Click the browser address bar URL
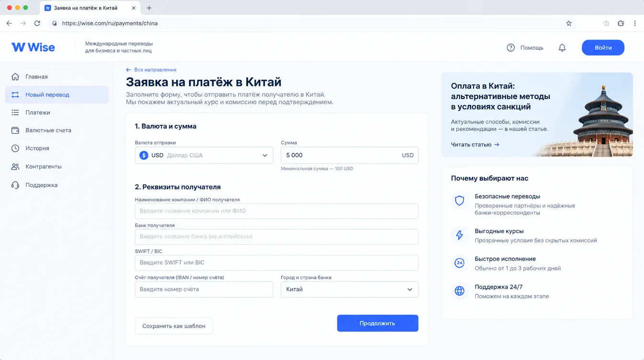Image resolution: width=644 pixels, height=360 pixels. coord(110,23)
